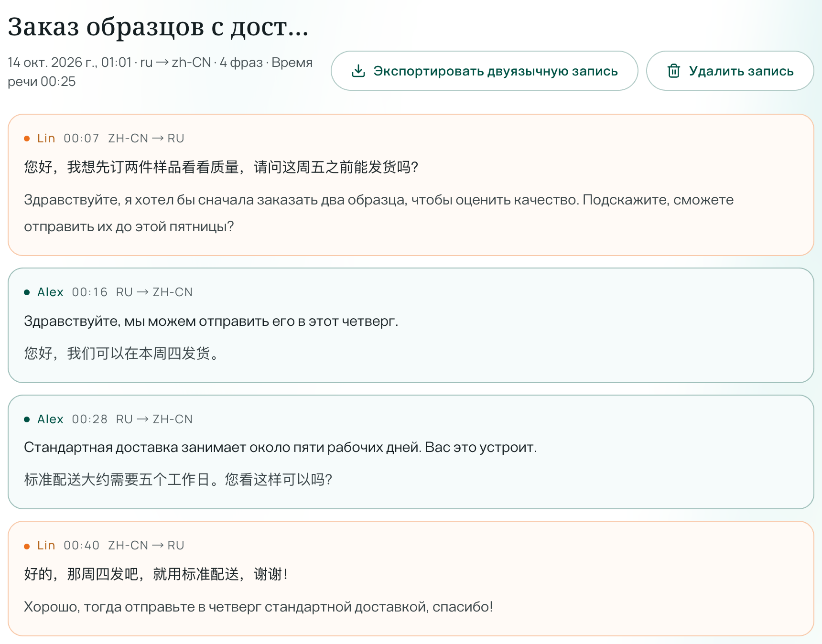Click the translation '标准配送大约需要五个工作日。您看这样可以吗?'
This screenshot has width=822, height=644.
tap(178, 480)
